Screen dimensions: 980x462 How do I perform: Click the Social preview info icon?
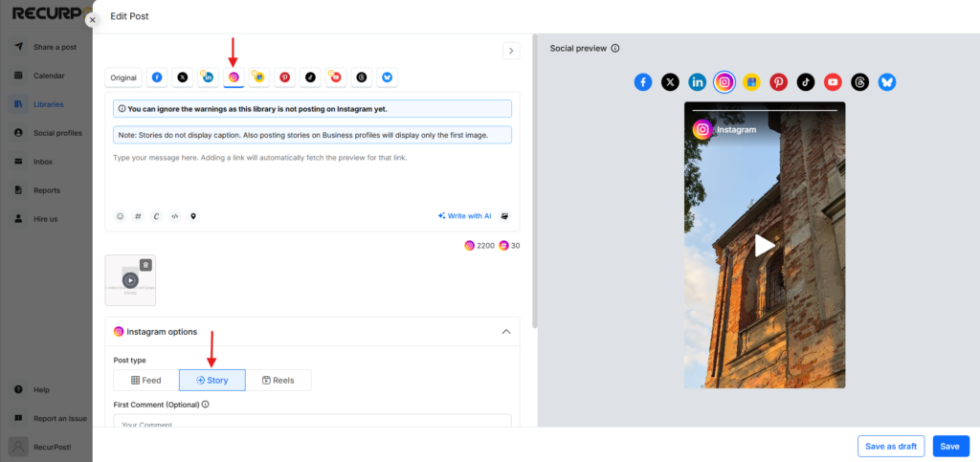click(615, 48)
